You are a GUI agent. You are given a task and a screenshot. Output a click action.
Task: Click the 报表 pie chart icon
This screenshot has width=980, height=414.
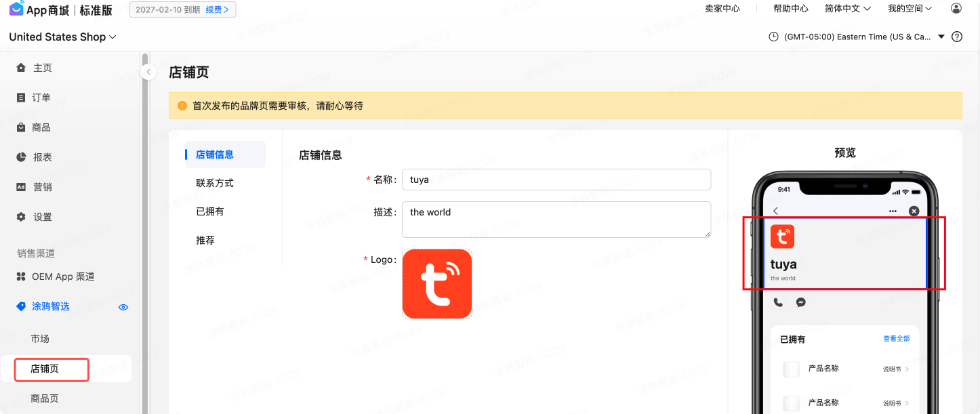pos(21,157)
